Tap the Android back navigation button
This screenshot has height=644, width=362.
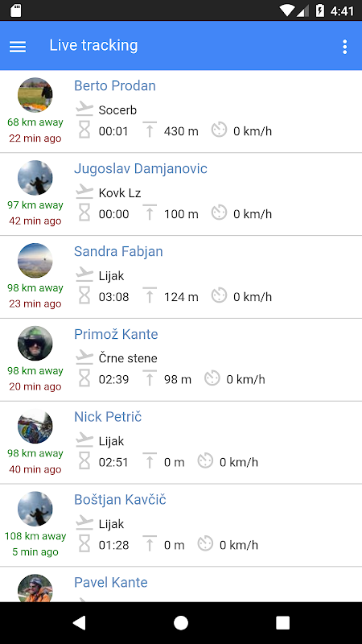(79, 623)
